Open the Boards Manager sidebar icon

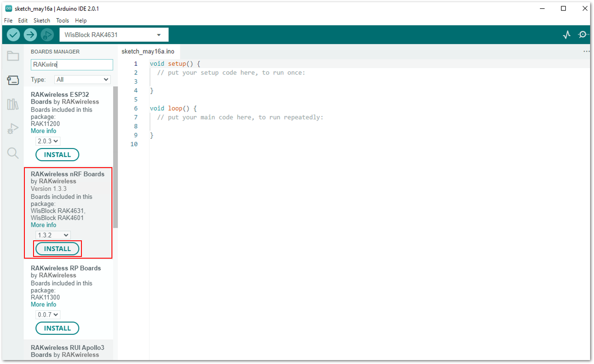(x=13, y=80)
